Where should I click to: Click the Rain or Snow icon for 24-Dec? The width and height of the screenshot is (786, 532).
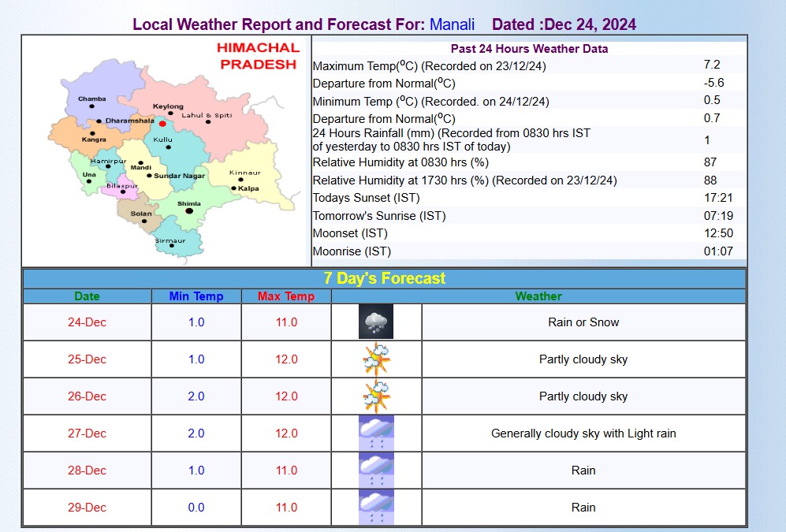pyautogui.click(x=376, y=322)
